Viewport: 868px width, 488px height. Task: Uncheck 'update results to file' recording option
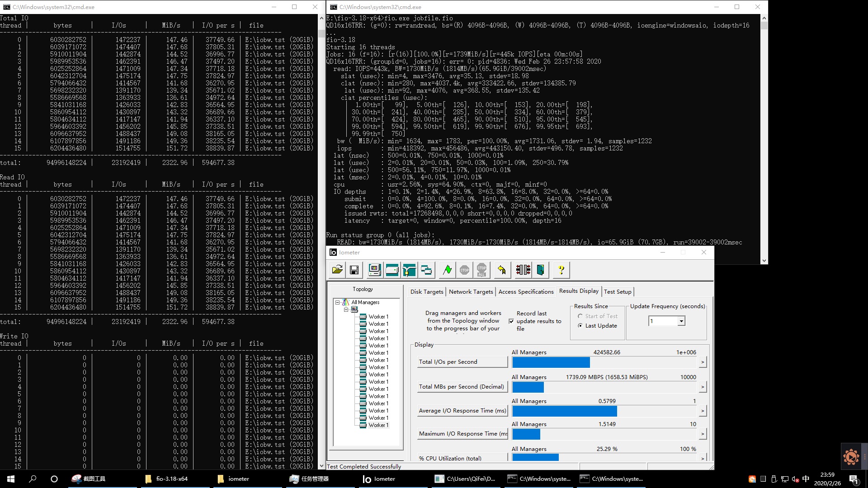click(x=511, y=321)
